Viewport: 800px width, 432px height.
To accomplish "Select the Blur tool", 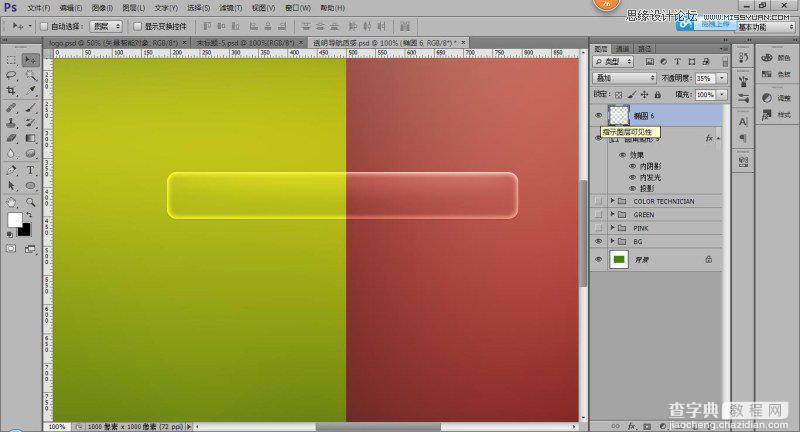I will 11,154.
